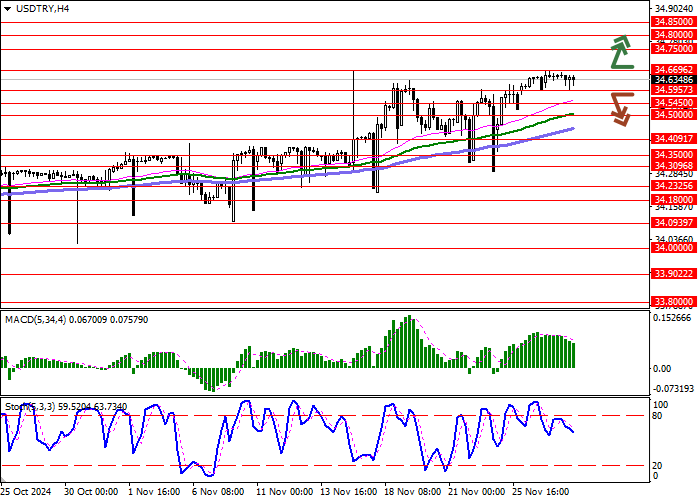
Task: Click the Stochastic scale value 80
Action: pos(657,416)
